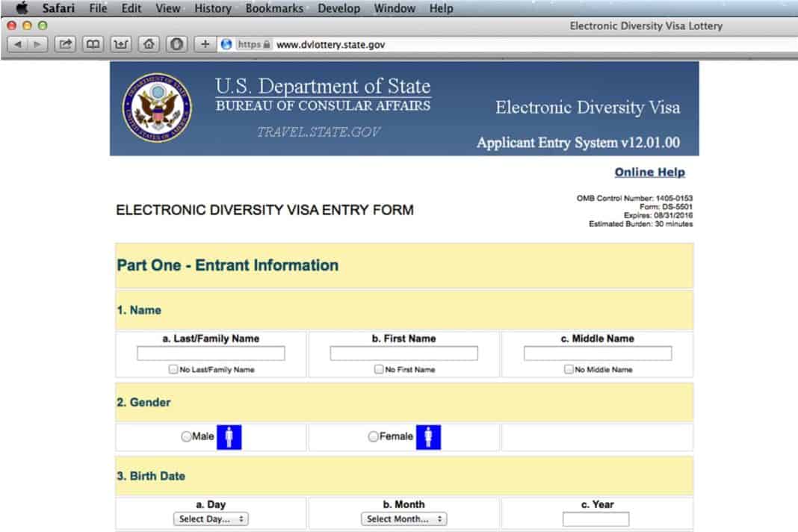Open the Select Day dropdown
This screenshot has height=532, width=798.
coord(211,519)
